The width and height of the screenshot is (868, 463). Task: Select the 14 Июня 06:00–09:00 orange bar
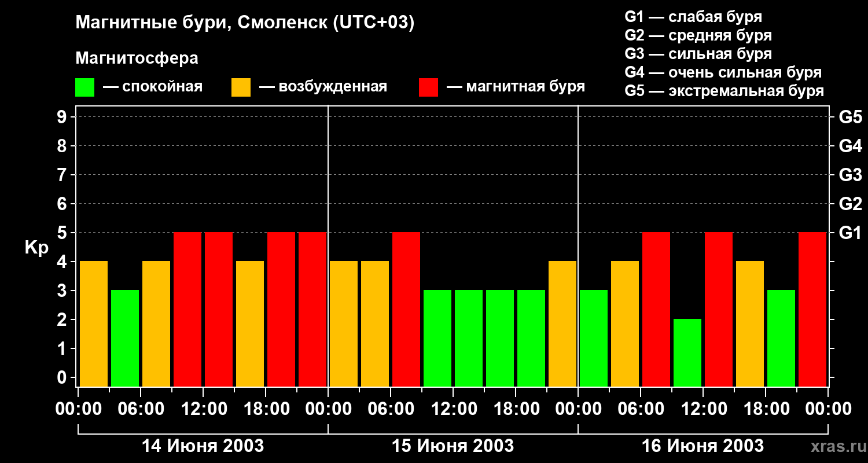pyautogui.click(x=156, y=324)
